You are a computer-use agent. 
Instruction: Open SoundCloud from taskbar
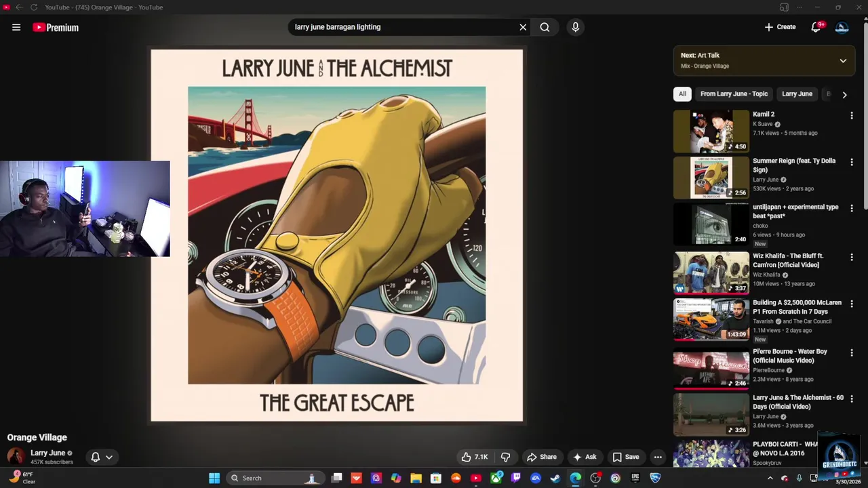click(456, 478)
